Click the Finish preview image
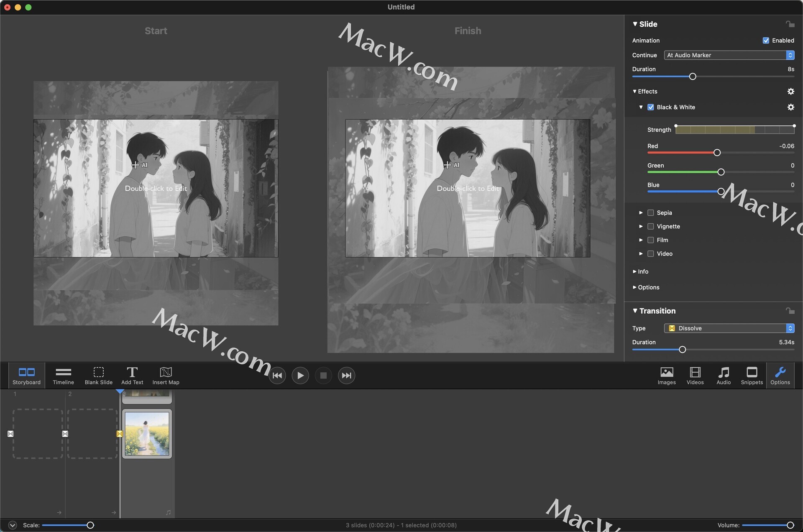Image resolution: width=803 pixels, height=532 pixels. point(468,188)
